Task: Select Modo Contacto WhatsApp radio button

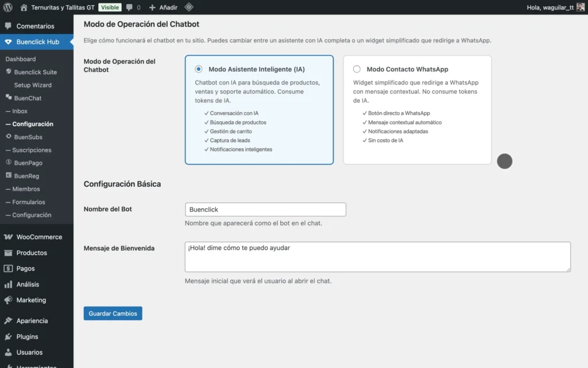Action: point(357,69)
